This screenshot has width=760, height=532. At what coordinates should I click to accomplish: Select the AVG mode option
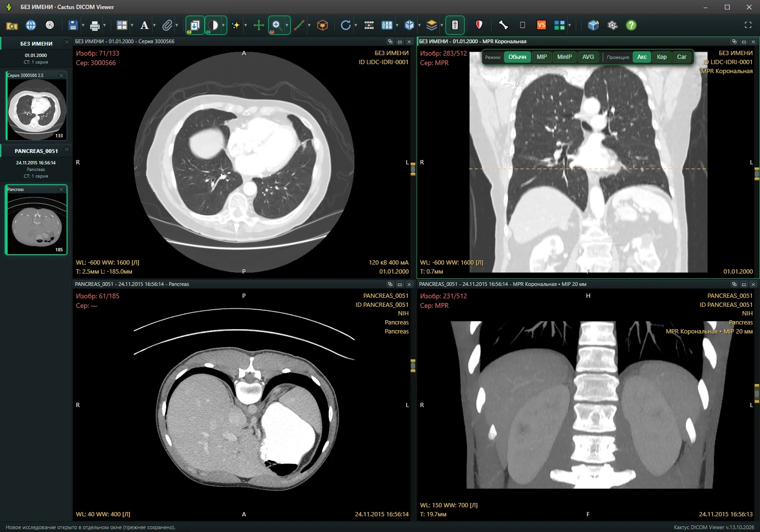[588, 57]
